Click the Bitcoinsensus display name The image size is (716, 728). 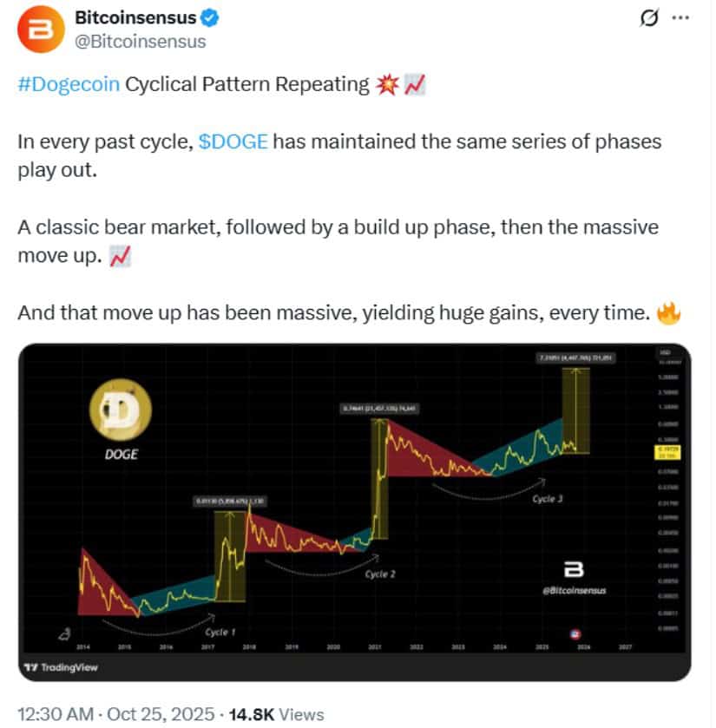pyautogui.click(x=135, y=16)
